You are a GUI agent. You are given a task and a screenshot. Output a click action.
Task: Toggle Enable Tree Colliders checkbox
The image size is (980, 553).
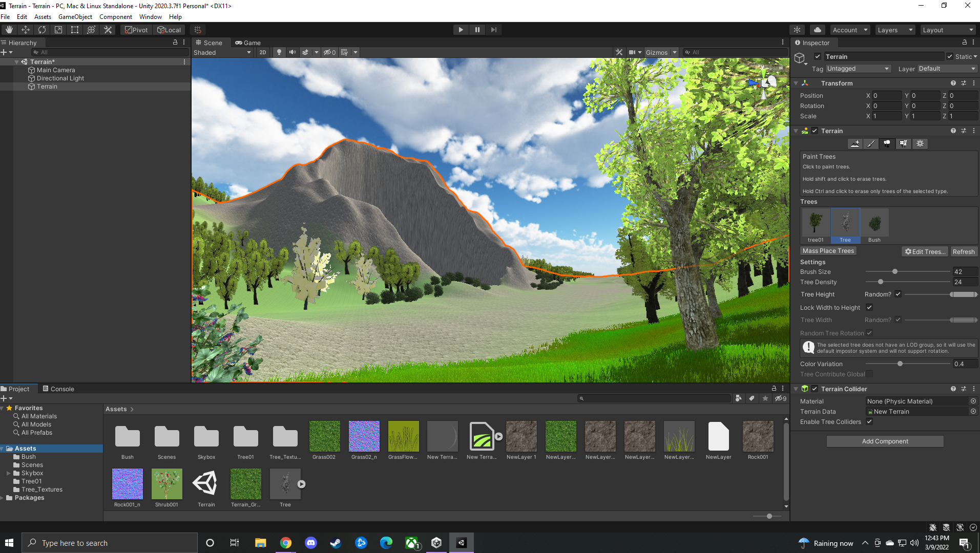pos(869,422)
